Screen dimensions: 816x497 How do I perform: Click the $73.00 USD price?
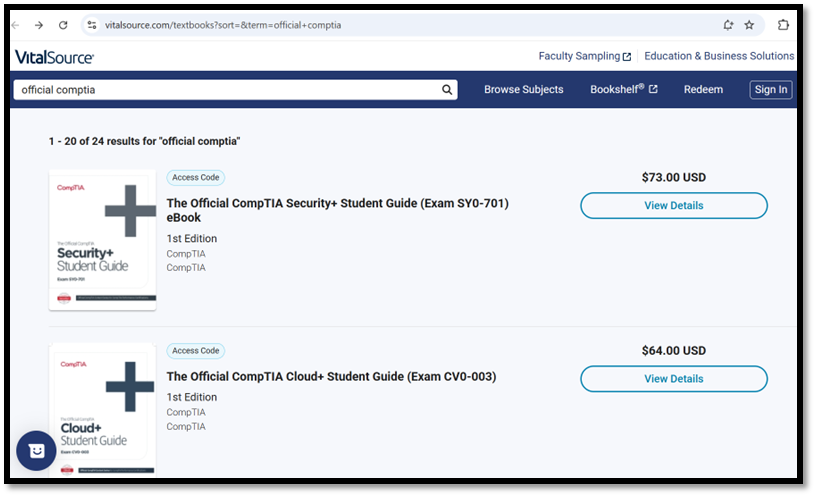click(x=674, y=177)
